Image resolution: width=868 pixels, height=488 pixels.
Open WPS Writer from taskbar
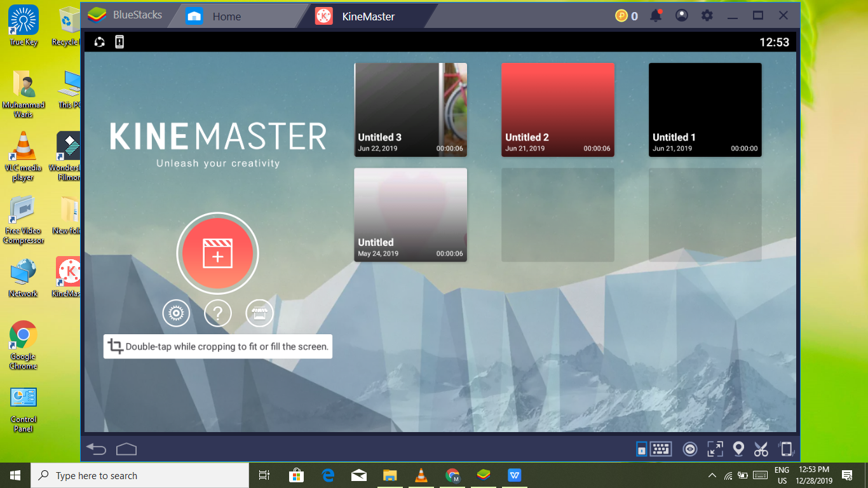click(x=515, y=475)
